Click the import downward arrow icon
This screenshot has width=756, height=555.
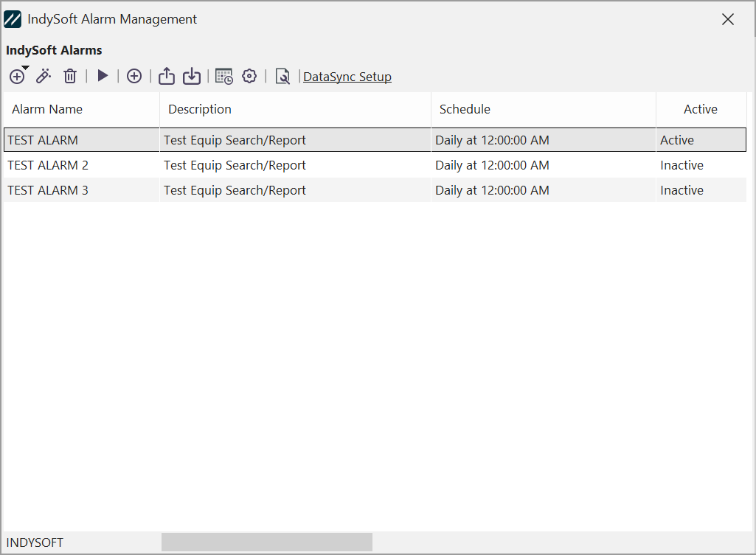192,76
